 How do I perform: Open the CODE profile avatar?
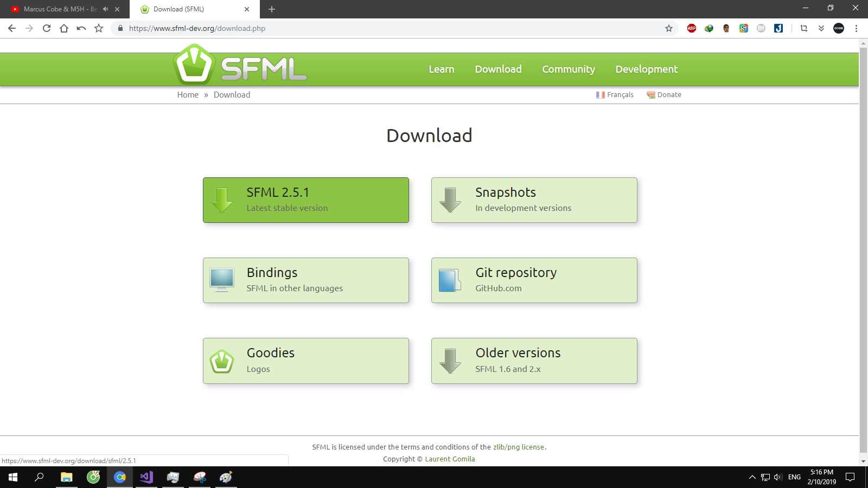pos(839,28)
